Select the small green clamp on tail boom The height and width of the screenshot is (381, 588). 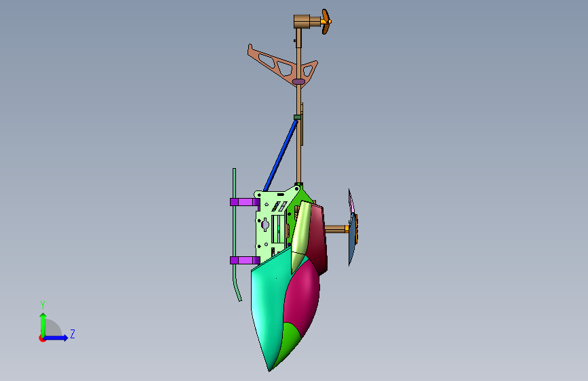(x=297, y=117)
